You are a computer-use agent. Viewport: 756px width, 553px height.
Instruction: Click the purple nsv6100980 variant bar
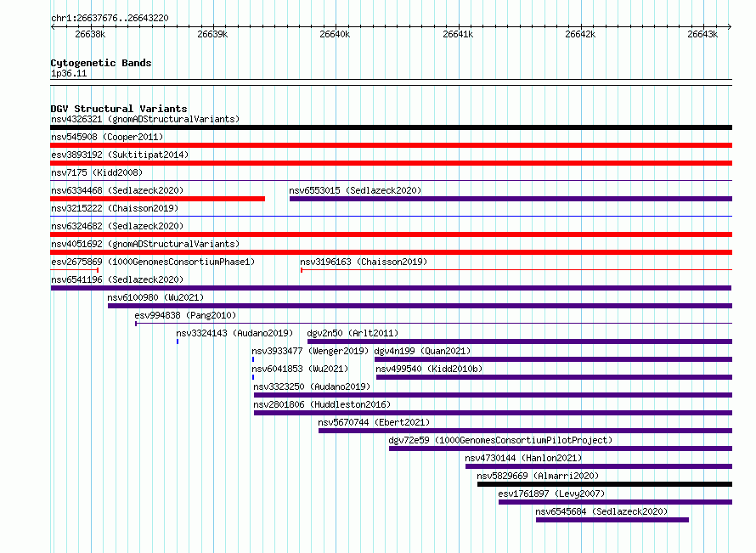(420, 306)
